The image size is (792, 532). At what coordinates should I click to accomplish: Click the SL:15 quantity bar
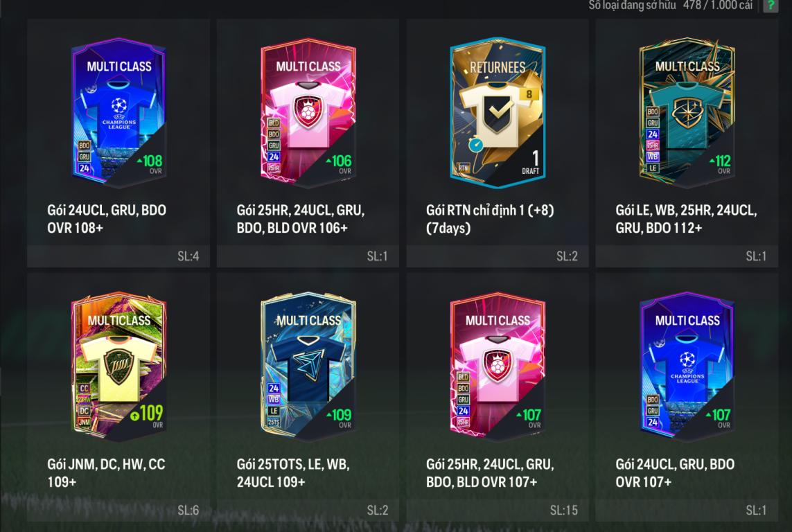(x=498, y=511)
